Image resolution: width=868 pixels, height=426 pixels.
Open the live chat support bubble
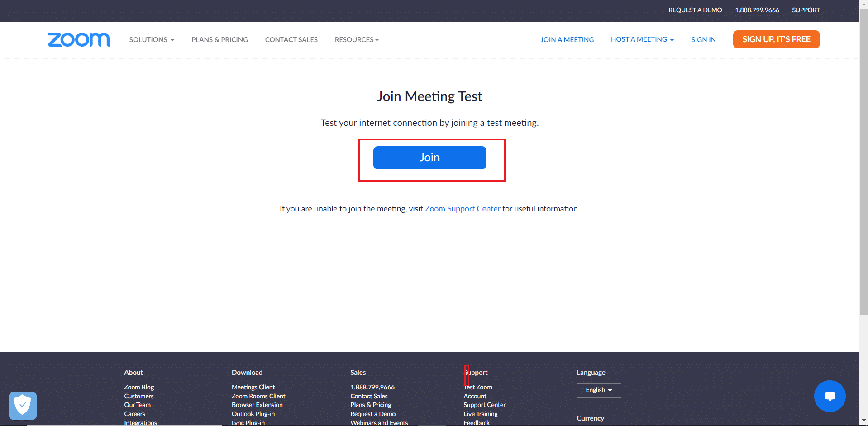point(830,396)
